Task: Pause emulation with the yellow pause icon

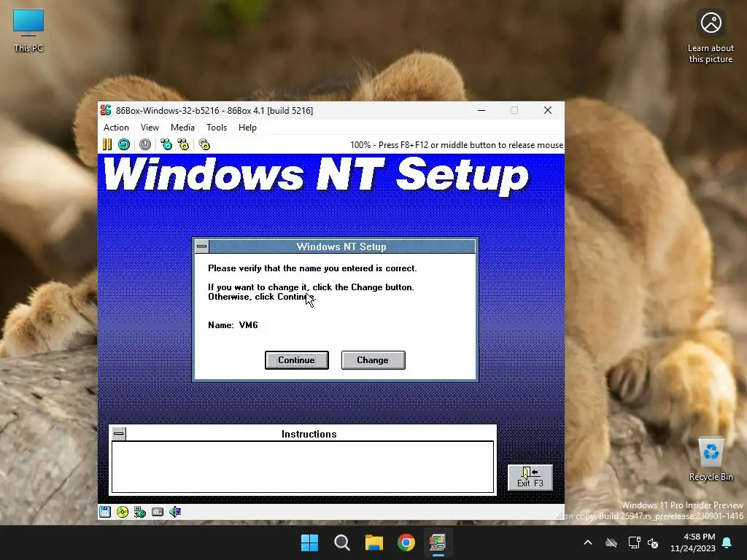Action: (x=107, y=144)
